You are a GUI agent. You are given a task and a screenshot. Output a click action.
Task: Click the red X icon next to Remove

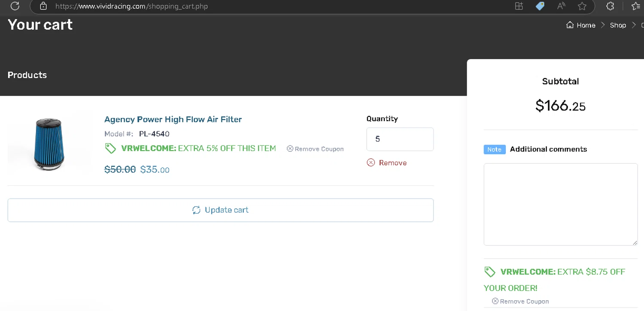[371, 163]
